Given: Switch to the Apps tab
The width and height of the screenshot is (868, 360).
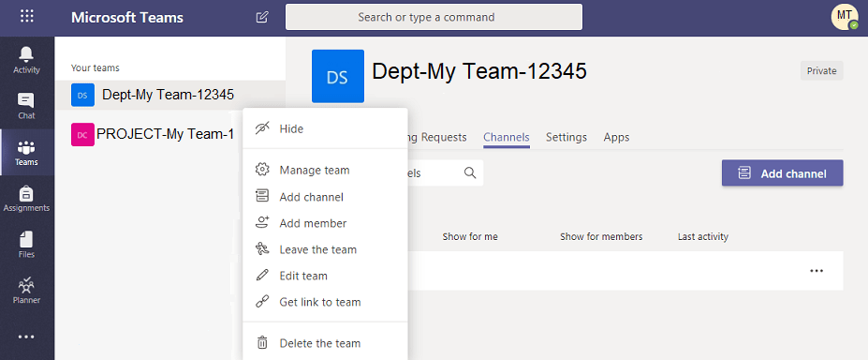Looking at the screenshot, I should click(x=617, y=138).
